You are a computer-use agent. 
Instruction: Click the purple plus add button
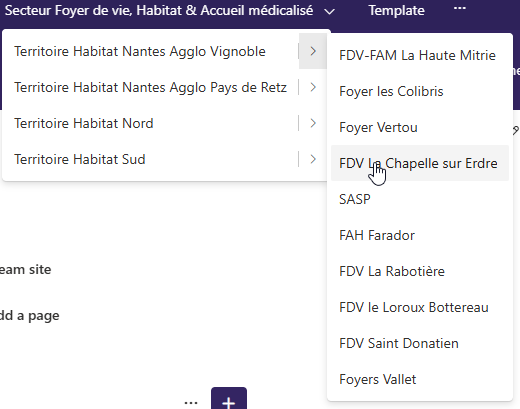[229, 399]
